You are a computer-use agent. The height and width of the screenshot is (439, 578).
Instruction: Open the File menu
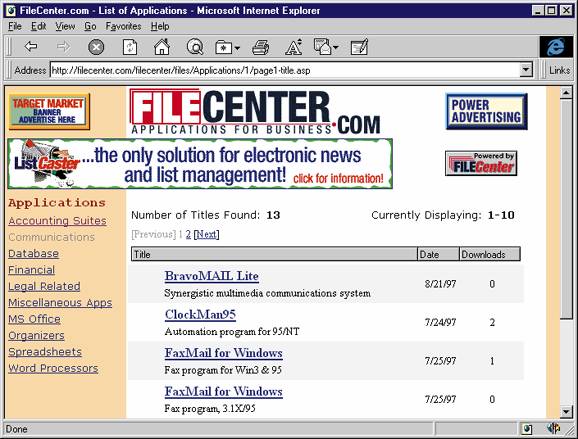15,27
